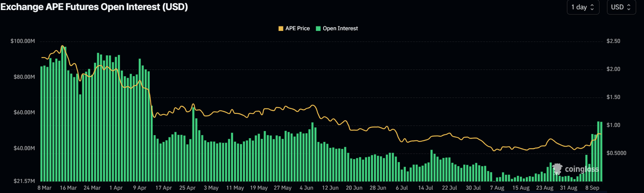Click the 8 Sep date label

(x=592, y=188)
